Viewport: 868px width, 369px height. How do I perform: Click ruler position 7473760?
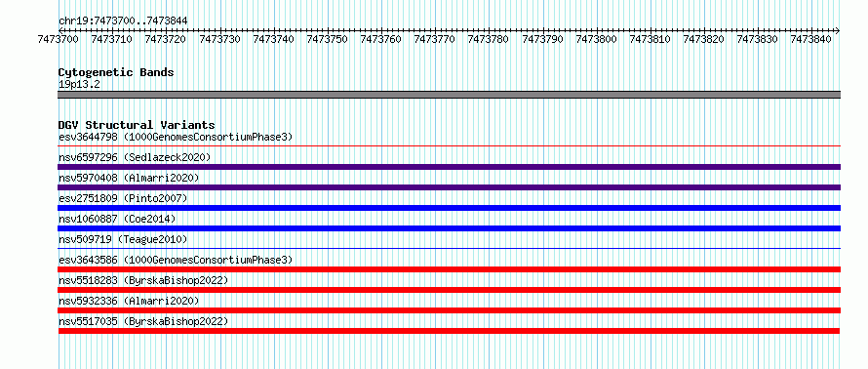[380, 39]
